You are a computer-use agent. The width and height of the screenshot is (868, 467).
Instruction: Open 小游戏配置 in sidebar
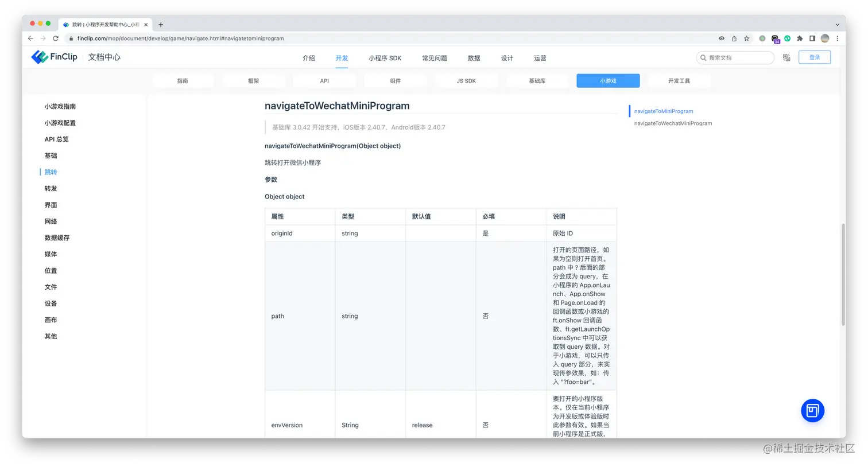coord(60,123)
